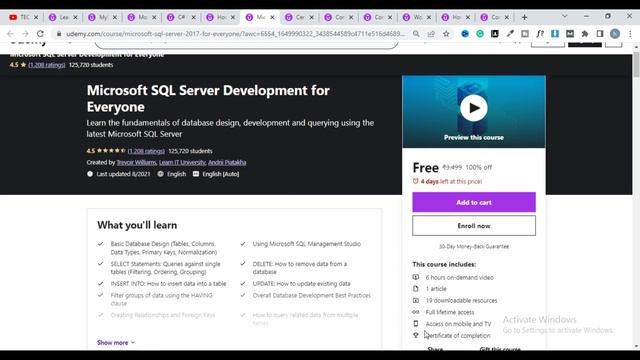Screen dimensions: 640x360
Task: Click the Preview this course thumbnail caption
Action: (473, 138)
